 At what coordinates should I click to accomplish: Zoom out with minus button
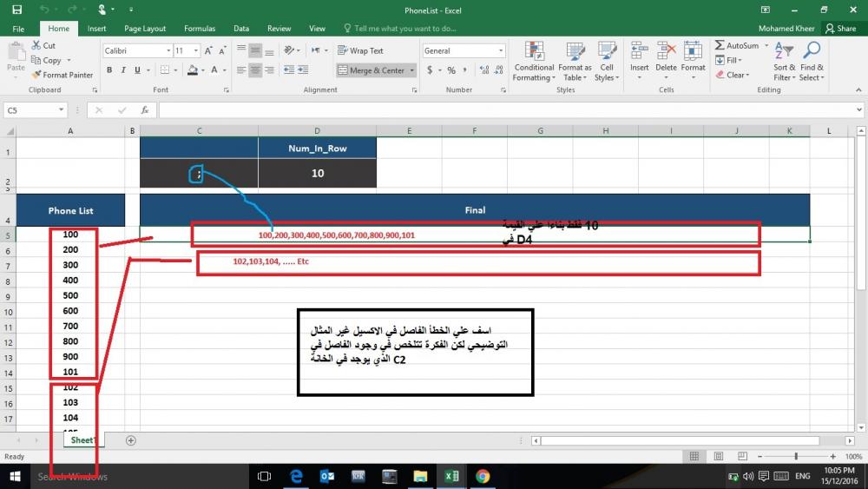759,456
